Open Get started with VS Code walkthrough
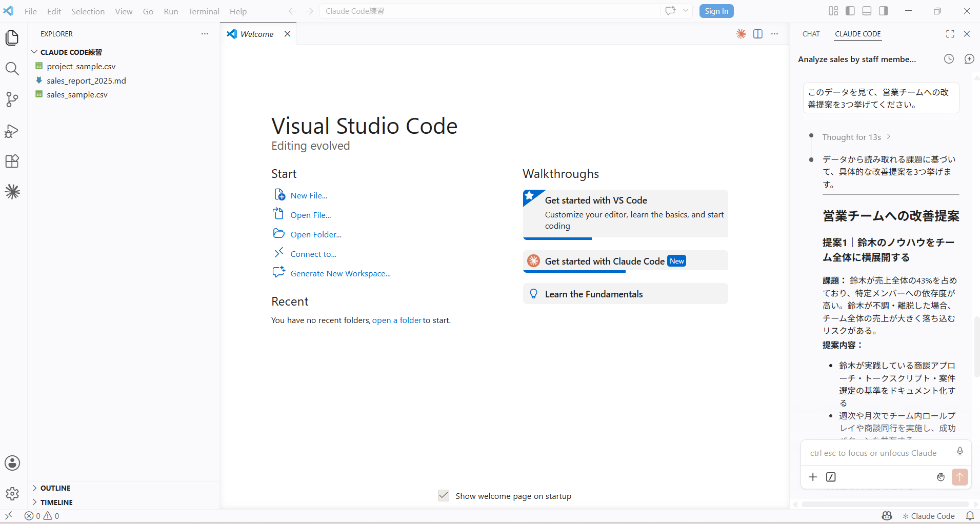The image size is (980, 524). 625,214
